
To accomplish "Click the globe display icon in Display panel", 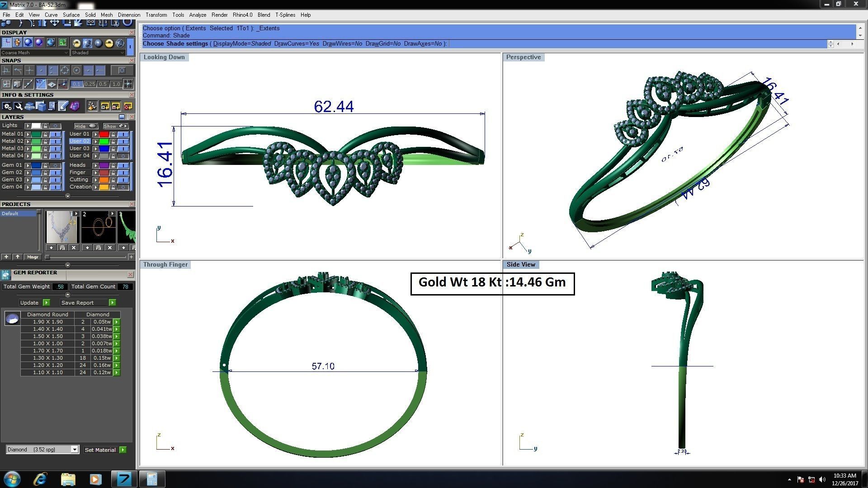I will [x=51, y=42].
